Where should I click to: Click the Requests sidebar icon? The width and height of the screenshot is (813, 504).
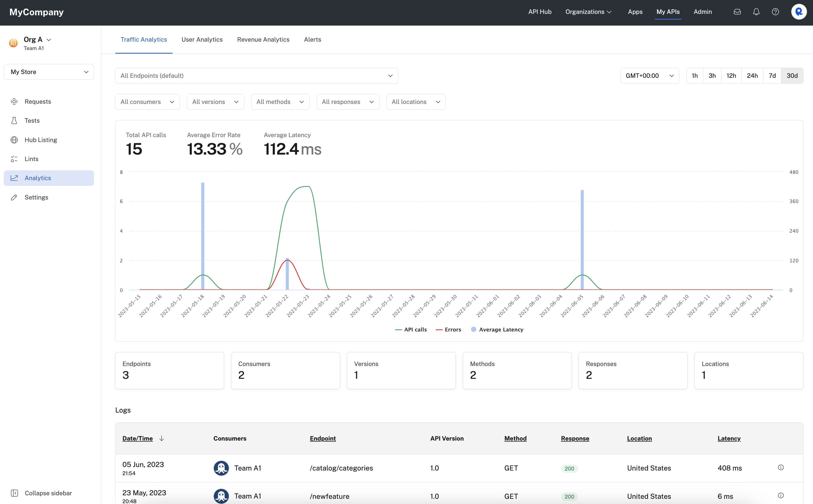(x=14, y=101)
